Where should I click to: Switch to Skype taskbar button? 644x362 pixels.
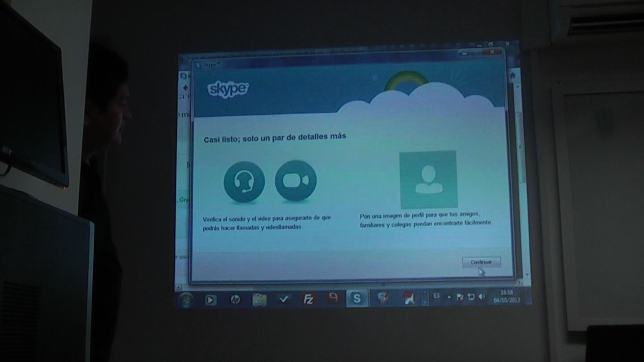[x=357, y=298]
